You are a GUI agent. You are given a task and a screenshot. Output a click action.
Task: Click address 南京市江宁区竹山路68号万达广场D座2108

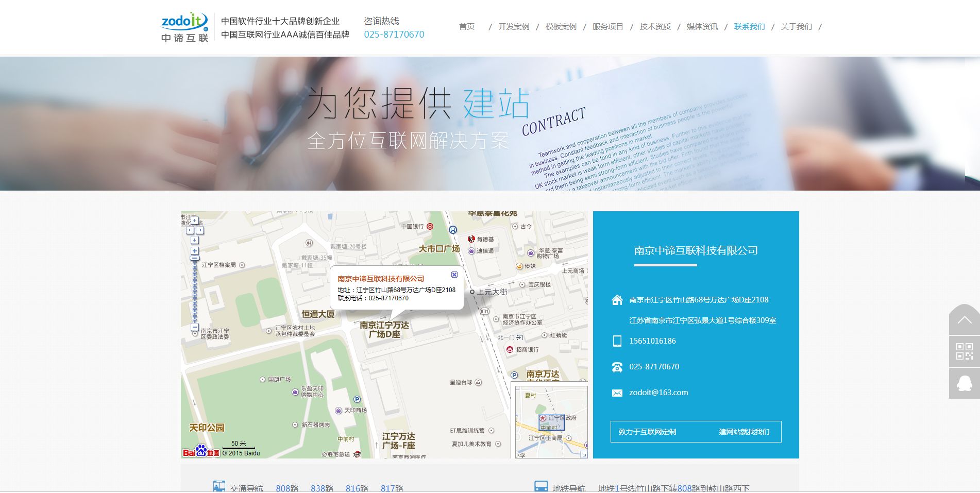click(x=699, y=300)
